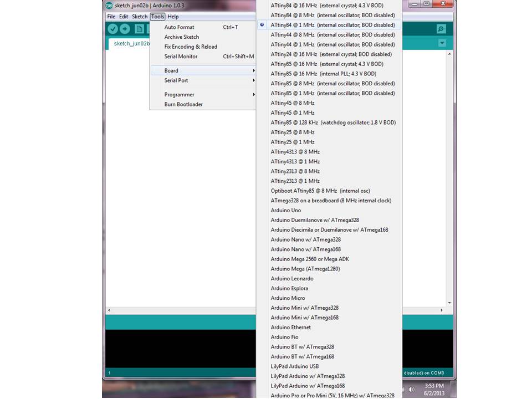Open the Serial Monitor magnifier icon
The height and width of the screenshot is (399, 532).
click(x=442, y=28)
